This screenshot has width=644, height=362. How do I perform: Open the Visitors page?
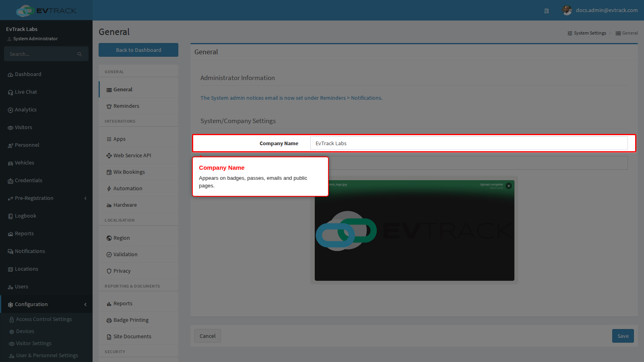(x=46, y=128)
